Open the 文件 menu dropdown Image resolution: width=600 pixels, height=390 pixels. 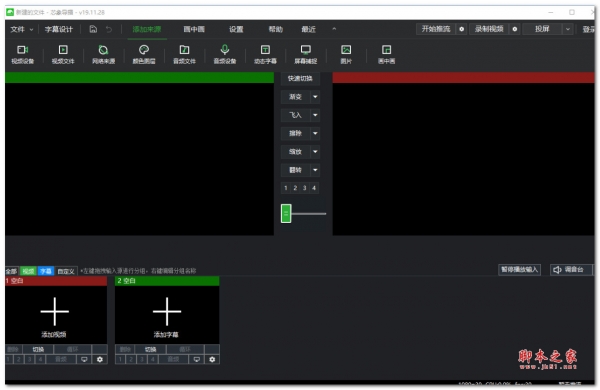pos(22,29)
